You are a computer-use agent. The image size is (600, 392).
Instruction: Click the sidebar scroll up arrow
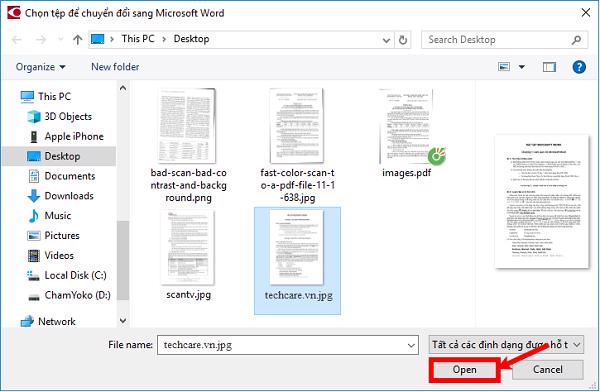click(123, 88)
